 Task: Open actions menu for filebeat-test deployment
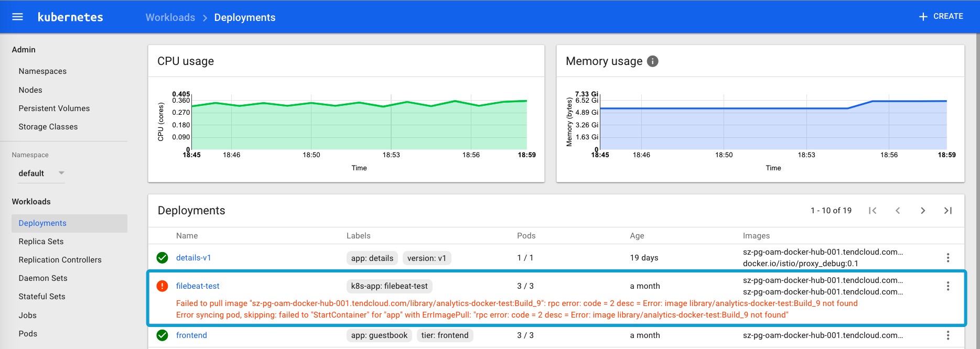pyautogui.click(x=947, y=286)
